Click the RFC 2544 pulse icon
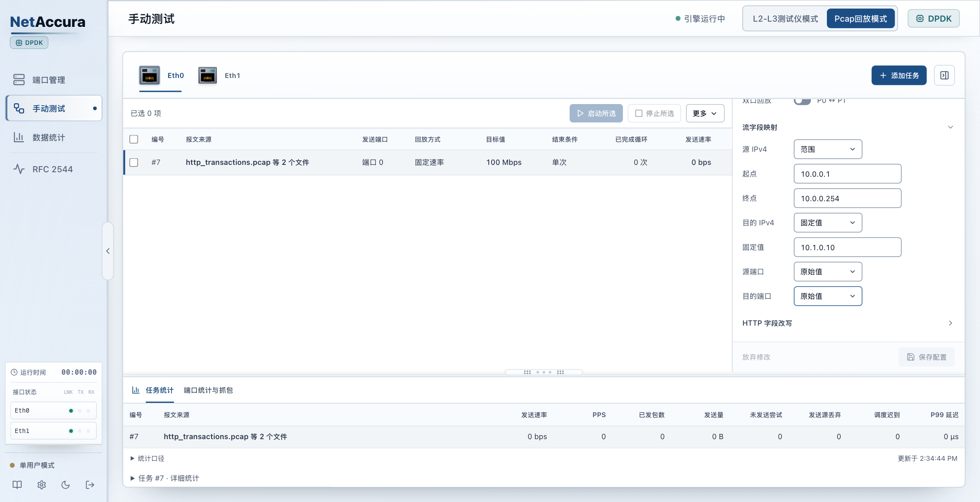Image resolution: width=980 pixels, height=502 pixels. [19, 169]
